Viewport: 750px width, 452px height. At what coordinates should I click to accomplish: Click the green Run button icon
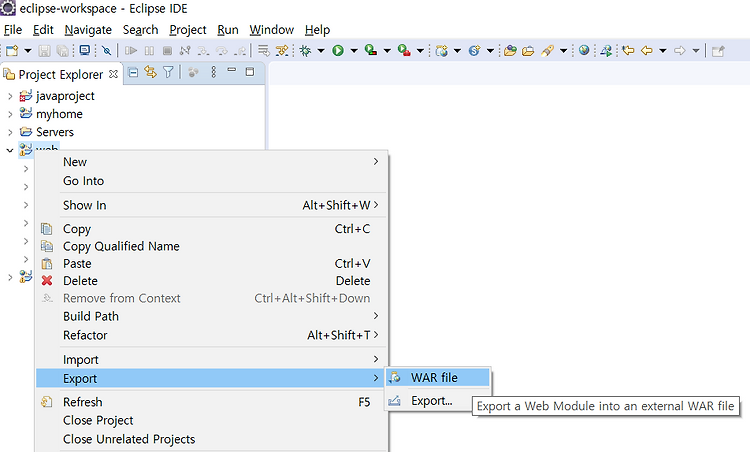click(338, 50)
